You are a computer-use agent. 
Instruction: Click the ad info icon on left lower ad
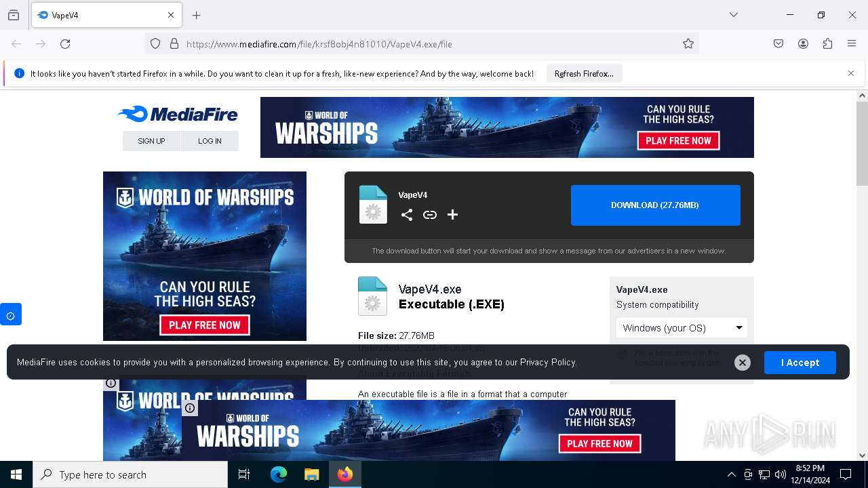[x=111, y=383]
